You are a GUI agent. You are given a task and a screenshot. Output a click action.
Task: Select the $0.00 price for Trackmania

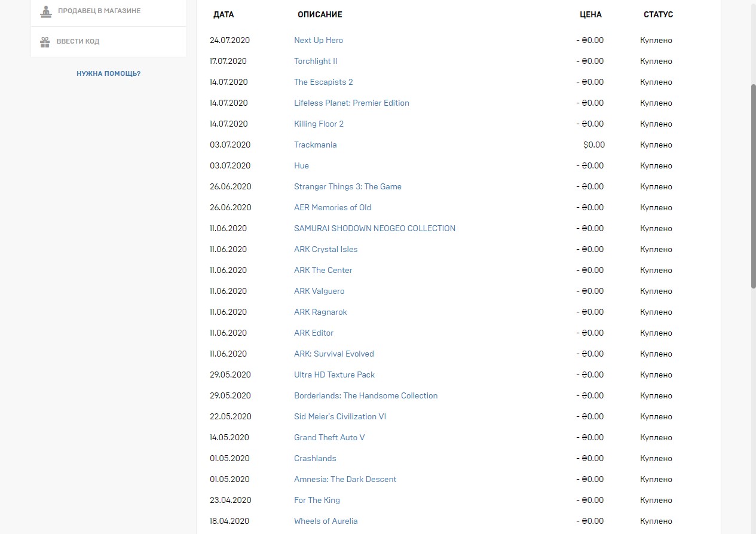594,145
